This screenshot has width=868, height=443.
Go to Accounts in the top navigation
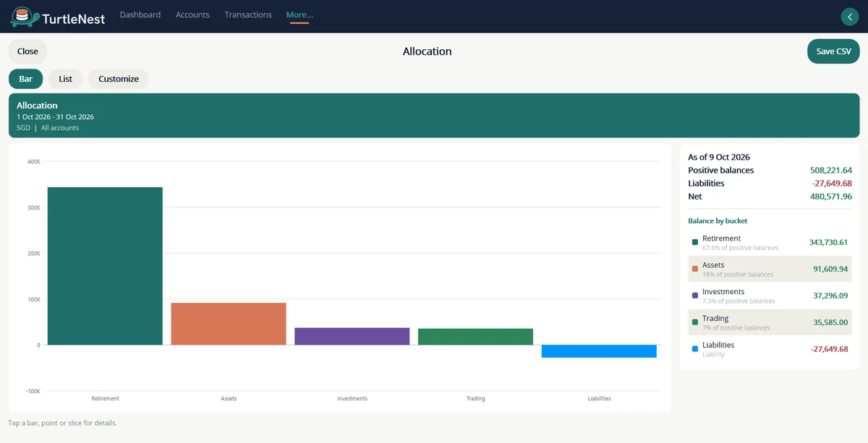pyautogui.click(x=192, y=15)
